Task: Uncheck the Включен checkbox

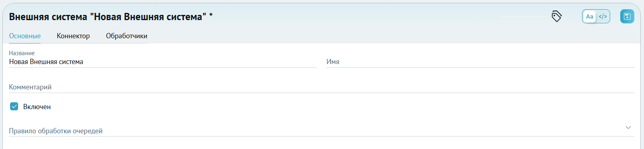Action: click(14, 106)
